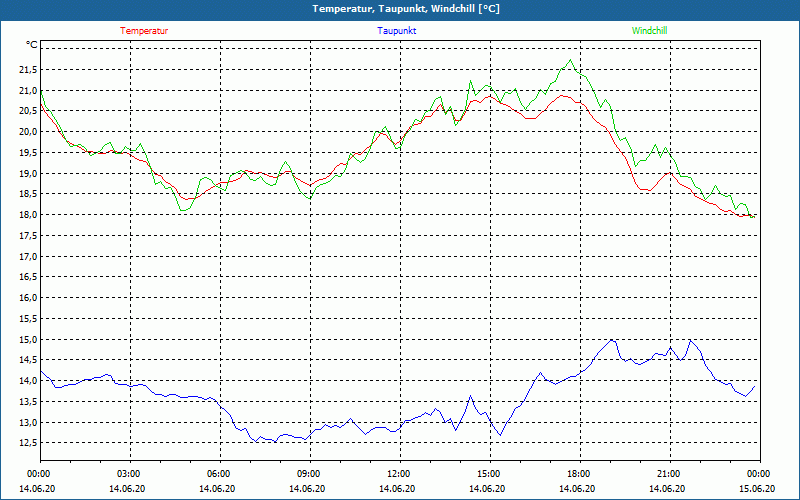Click the 03:00 time label
Screen dimensions: 800x500
(130, 474)
